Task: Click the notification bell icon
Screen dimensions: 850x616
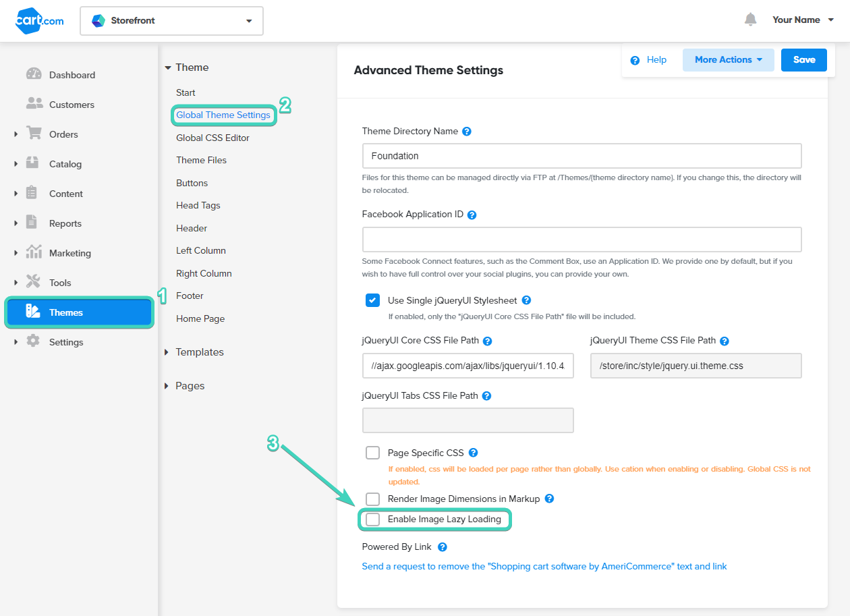Action: [750, 20]
